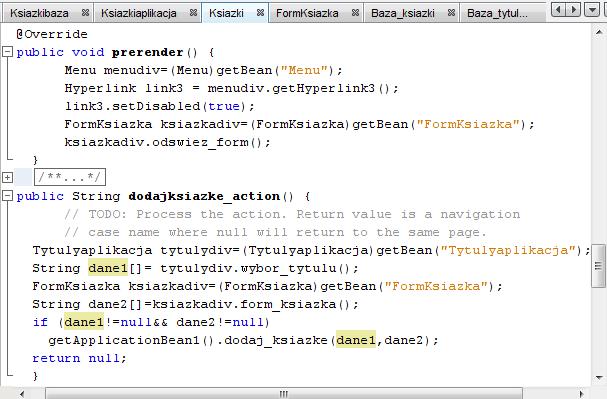The height and width of the screenshot is (399, 607).
Task: Close the FormKsiazka tab
Action: [x=355, y=13]
